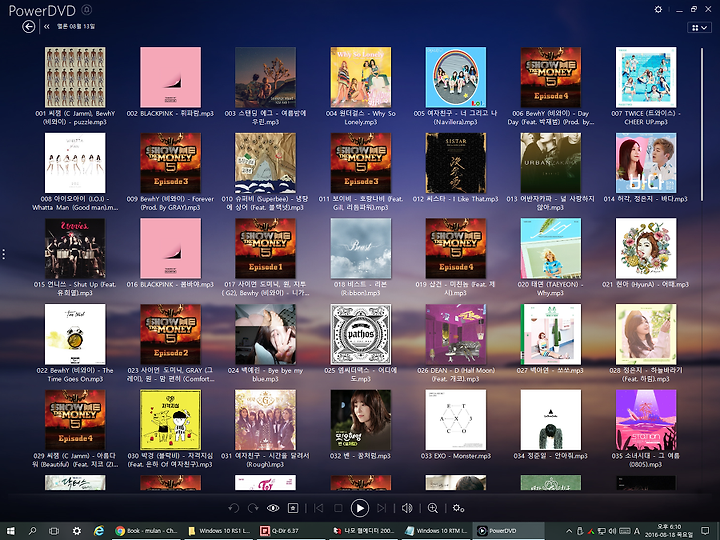720x540 pixels.
Task: Rotate right using the clockwise arrow
Action: pos(253,508)
